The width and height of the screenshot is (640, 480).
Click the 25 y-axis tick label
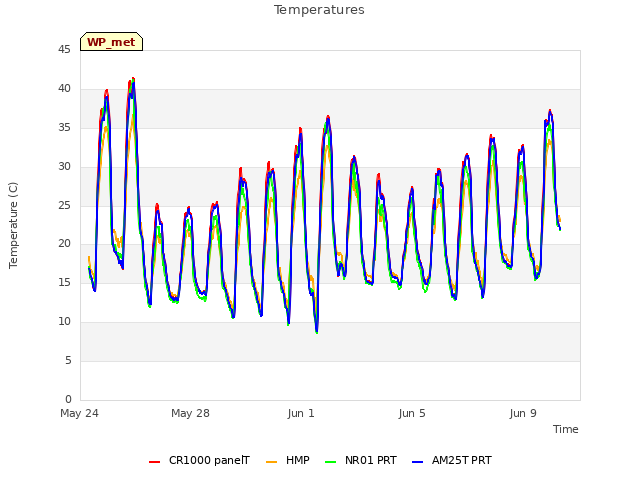64,205
